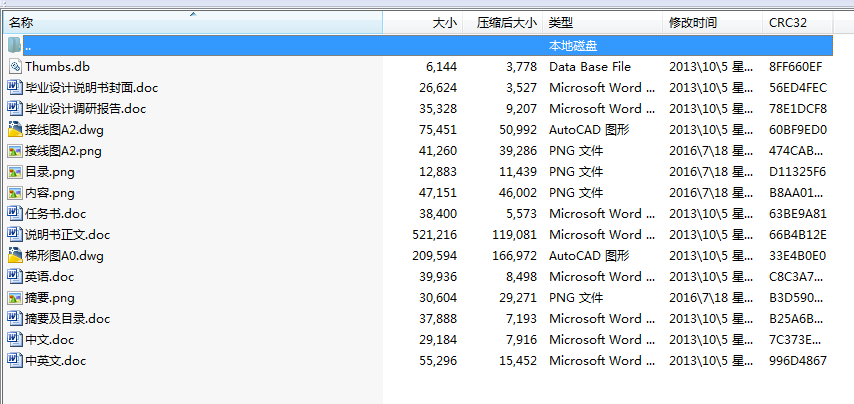This screenshot has width=854, height=404.
Task: Sort by the 类型 column header
Action: (603, 22)
